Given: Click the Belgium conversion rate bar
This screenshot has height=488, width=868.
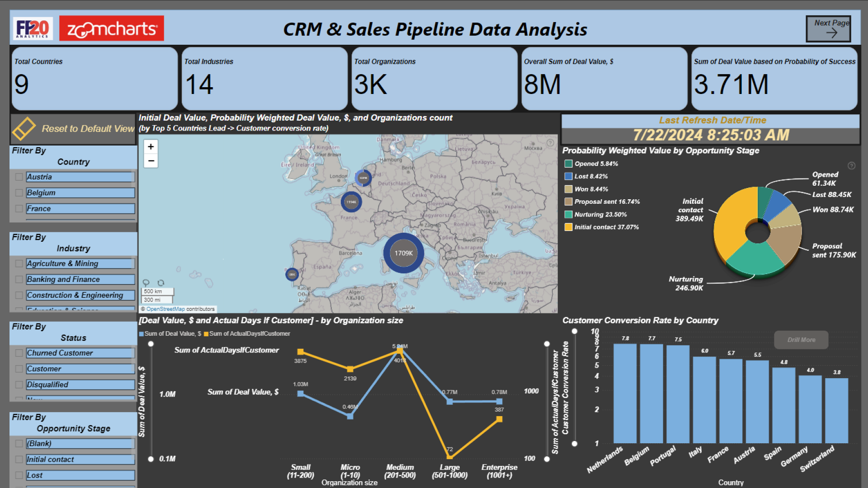Looking at the screenshot, I should 651,394.
